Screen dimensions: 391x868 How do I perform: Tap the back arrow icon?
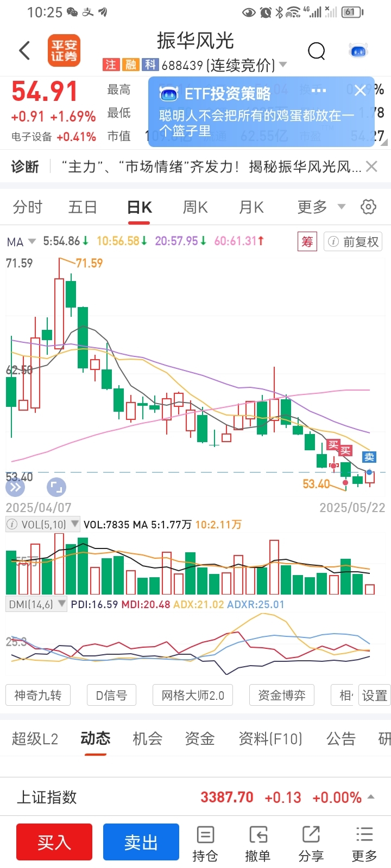coord(24,50)
